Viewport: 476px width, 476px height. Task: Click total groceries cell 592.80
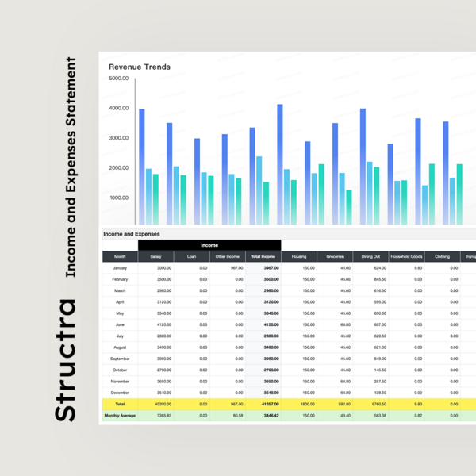tap(335, 404)
